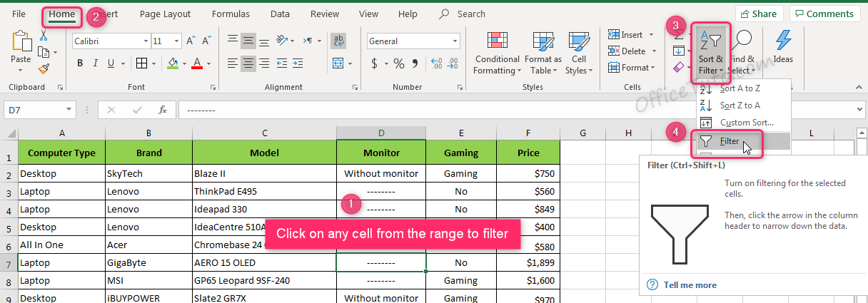
Task: Expand the formula bar chevron
Action: click(859, 110)
